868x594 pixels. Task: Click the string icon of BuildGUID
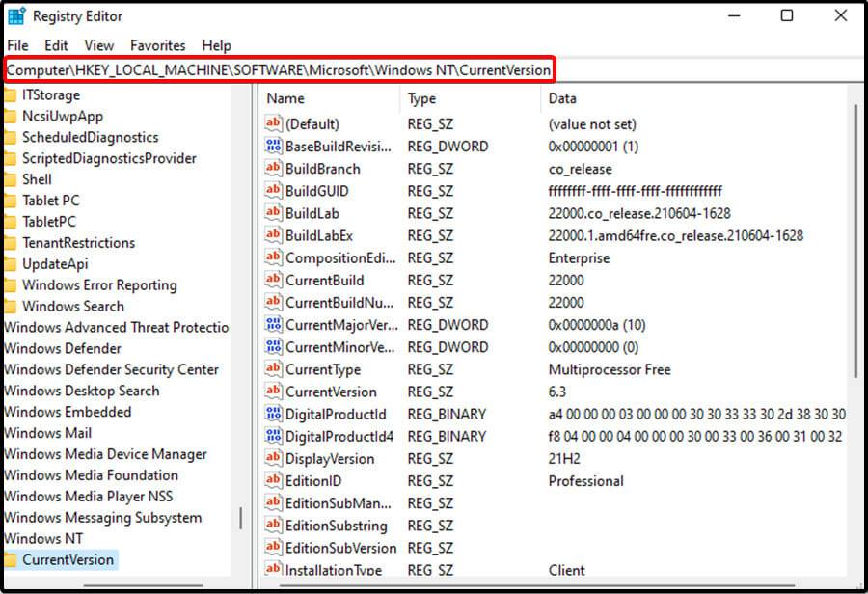coord(274,190)
